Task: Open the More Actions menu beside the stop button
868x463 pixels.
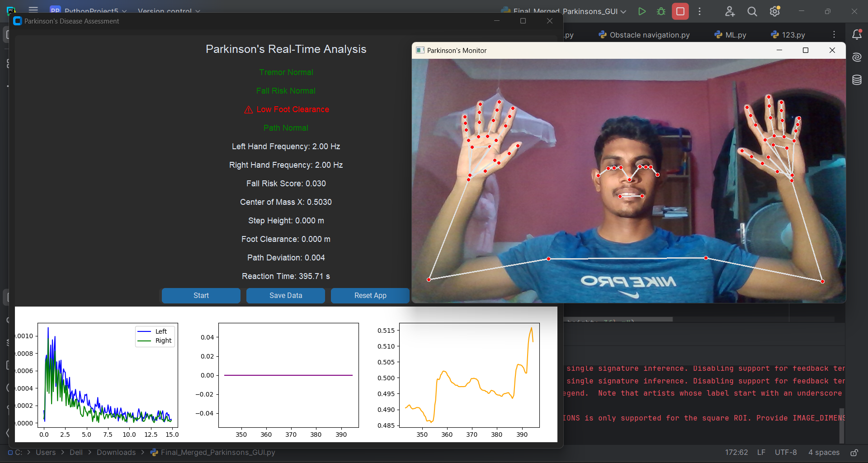Action: [x=700, y=11]
